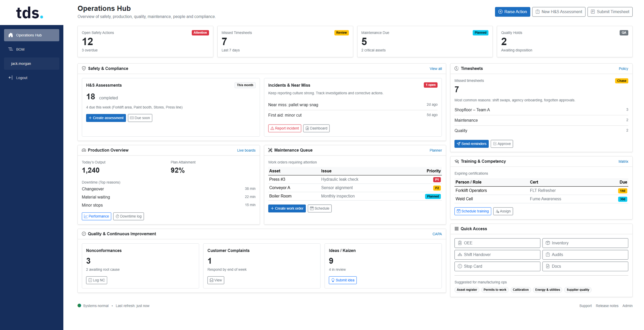The image size is (644, 330).
Task: Select the Energy & utilities chip
Action: click(x=547, y=290)
